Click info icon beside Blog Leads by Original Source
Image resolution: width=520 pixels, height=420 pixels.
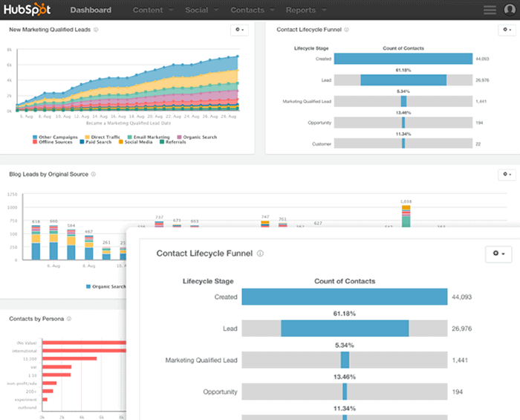click(x=94, y=174)
